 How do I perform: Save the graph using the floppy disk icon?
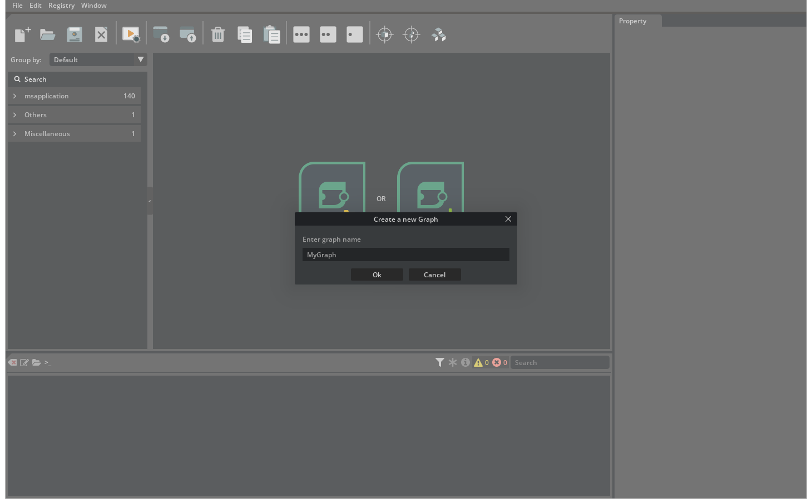[x=75, y=34]
